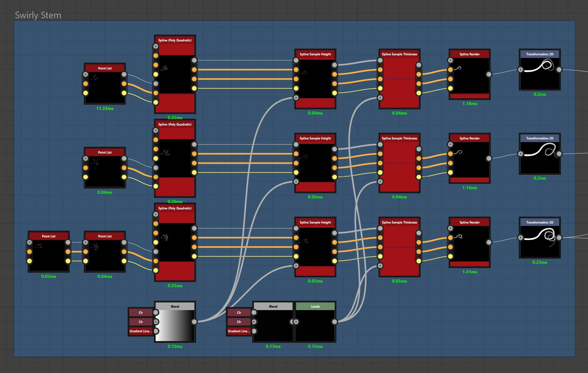Screen dimensions: 588x373
Task: Select the Spline Sample Thickness node timed 0.05ms
Action: coord(399,247)
